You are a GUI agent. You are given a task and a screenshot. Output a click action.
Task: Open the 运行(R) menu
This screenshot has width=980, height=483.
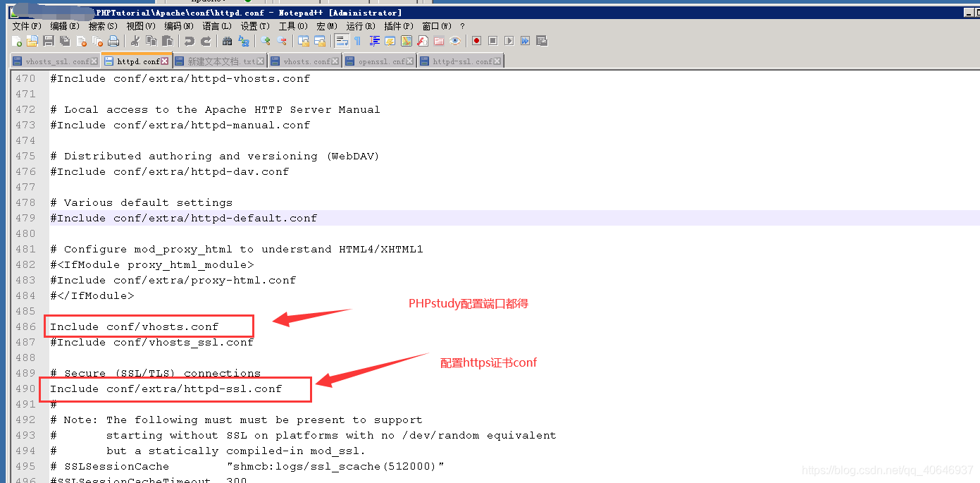(361, 26)
